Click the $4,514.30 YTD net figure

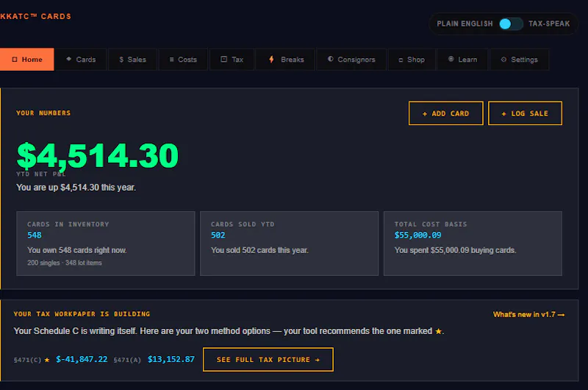coord(98,155)
